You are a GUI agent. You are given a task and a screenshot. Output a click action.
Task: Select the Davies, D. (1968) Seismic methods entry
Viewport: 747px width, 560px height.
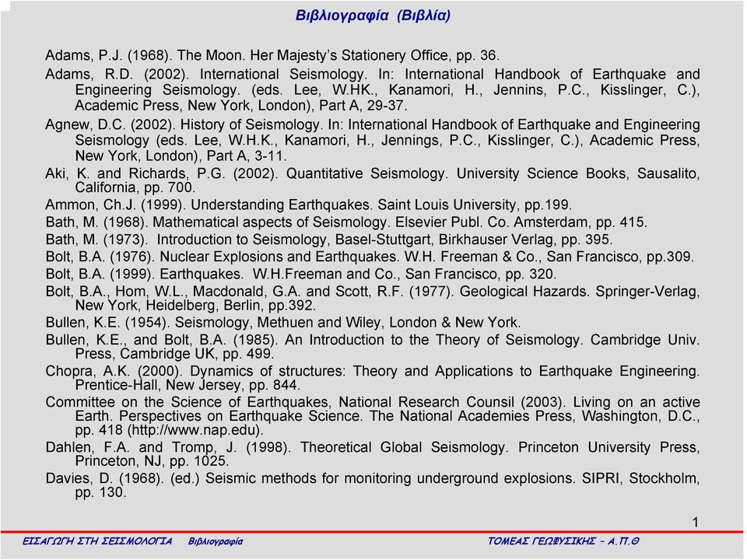pos(373,485)
